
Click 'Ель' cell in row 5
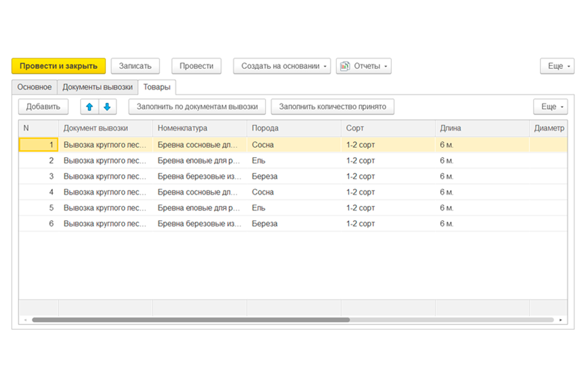tap(294, 208)
